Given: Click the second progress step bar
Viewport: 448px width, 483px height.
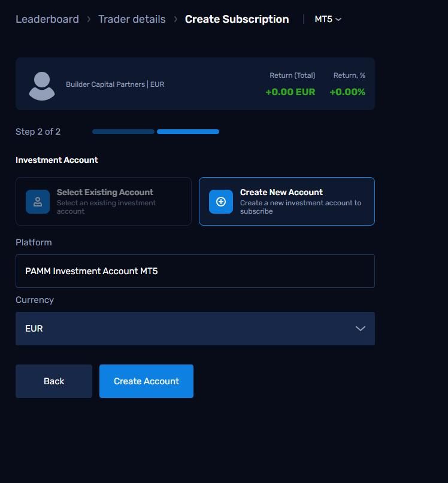Looking at the screenshot, I should click(x=188, y=132).
